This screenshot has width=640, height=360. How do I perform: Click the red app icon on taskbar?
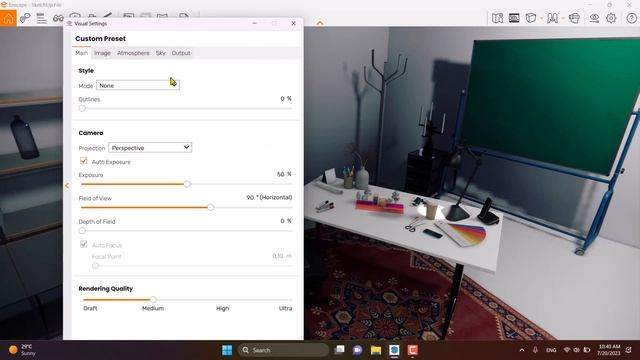tap(412, 350)
